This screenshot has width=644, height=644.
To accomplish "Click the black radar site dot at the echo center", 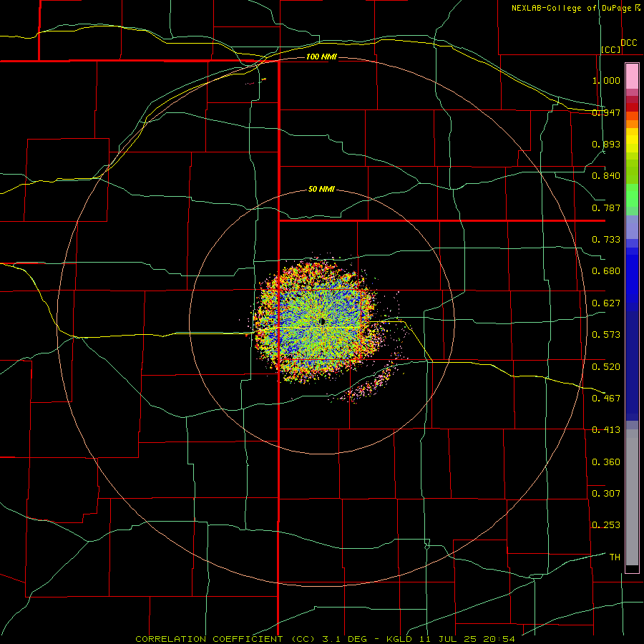I will (323, 321).
